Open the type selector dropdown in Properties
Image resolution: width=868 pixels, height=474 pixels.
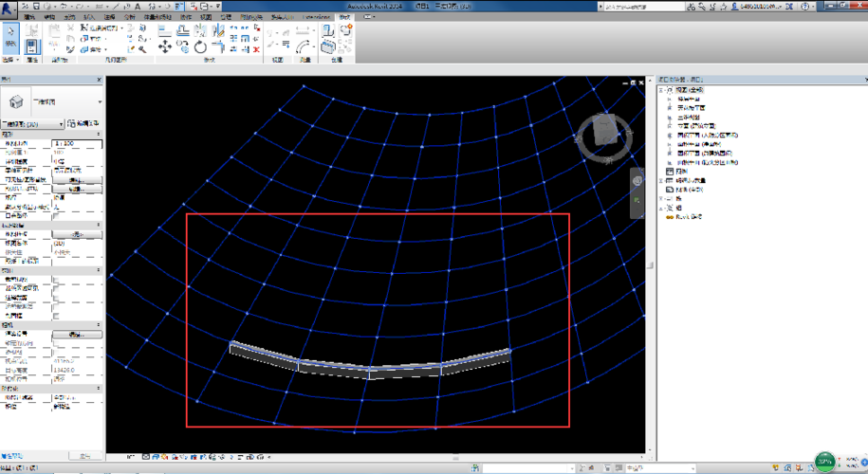click(99, 101)
